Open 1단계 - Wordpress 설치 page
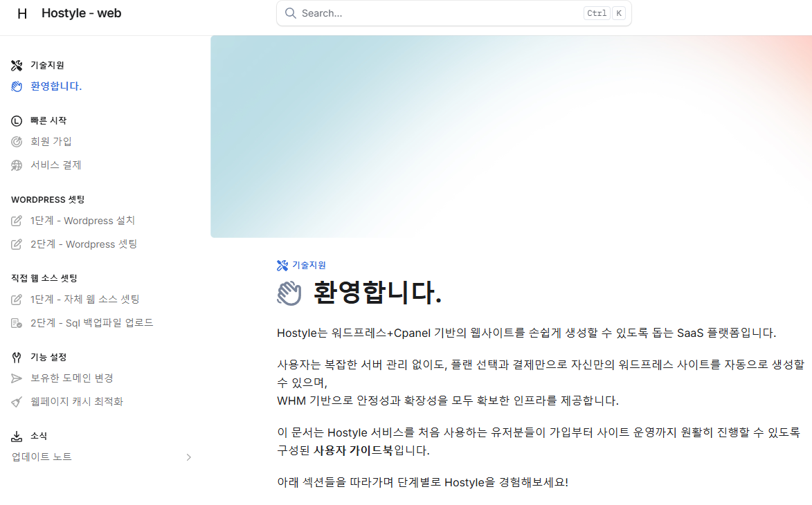The width and height of the screenshot is (812, 505). coord(82,221)
